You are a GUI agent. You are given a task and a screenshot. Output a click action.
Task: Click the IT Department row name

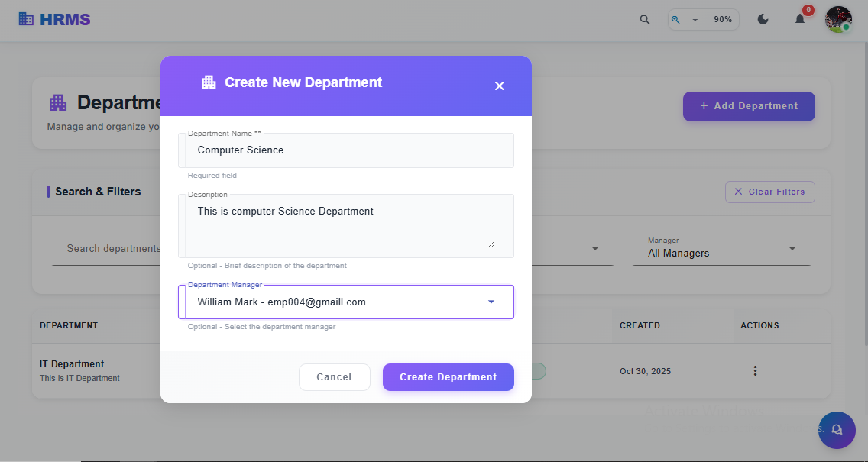pos(72,364)
